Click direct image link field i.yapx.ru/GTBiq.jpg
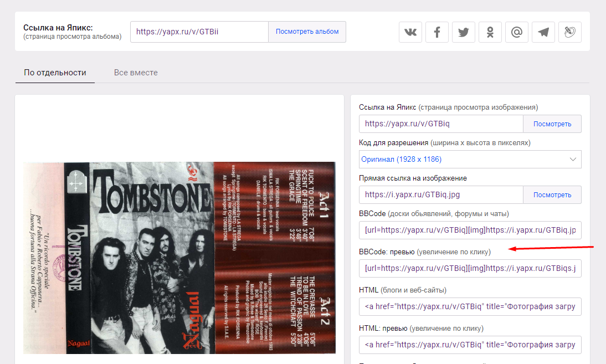This screenshot has height=364, width=606. pyautogui.click(x=441, y=195)
